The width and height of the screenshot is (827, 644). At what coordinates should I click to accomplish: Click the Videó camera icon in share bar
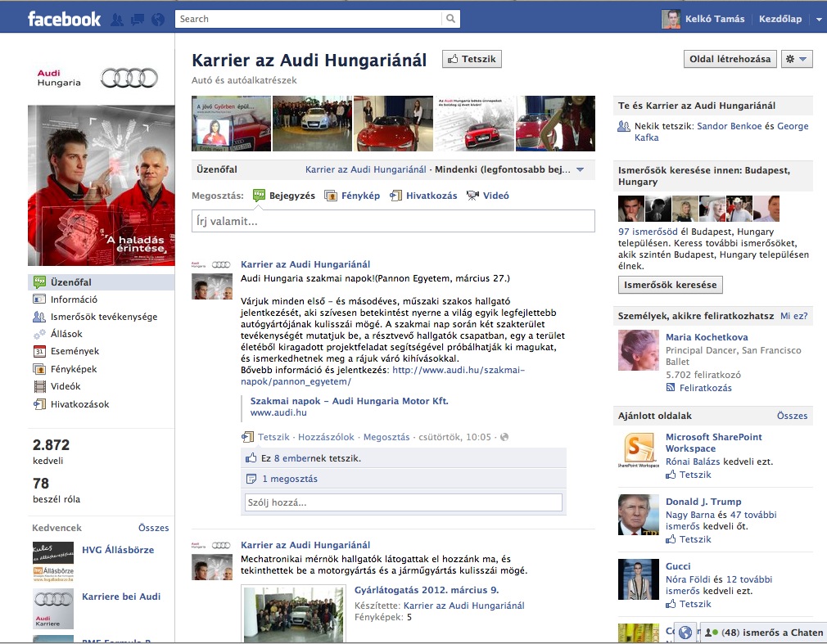pos(472,196)
